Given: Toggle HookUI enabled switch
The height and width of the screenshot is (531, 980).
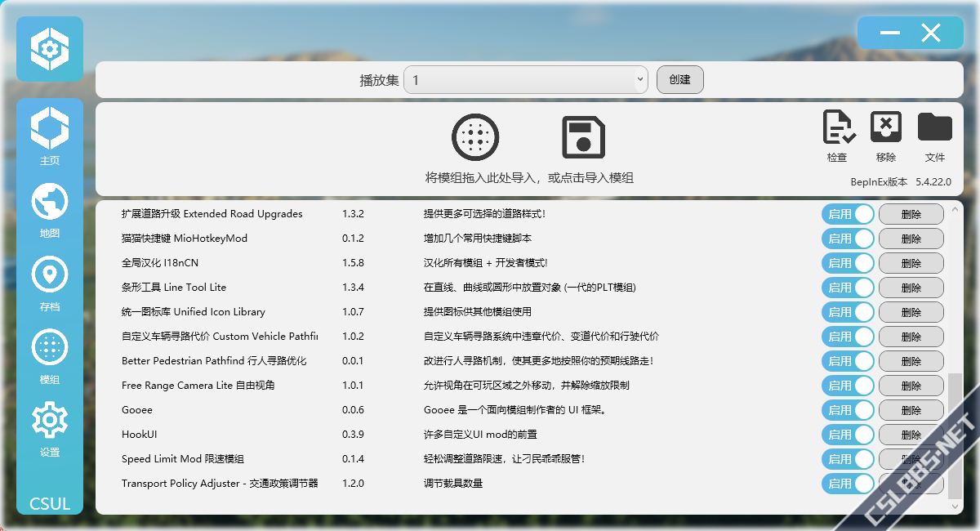Looking at the screenshot, I should 848,435.
